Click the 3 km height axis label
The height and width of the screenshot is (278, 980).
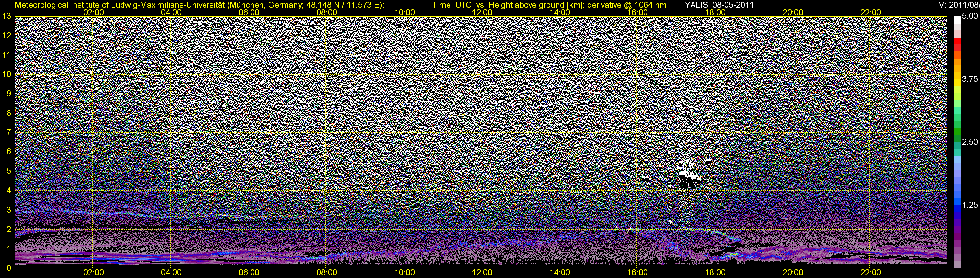click(x=9, y=210)
